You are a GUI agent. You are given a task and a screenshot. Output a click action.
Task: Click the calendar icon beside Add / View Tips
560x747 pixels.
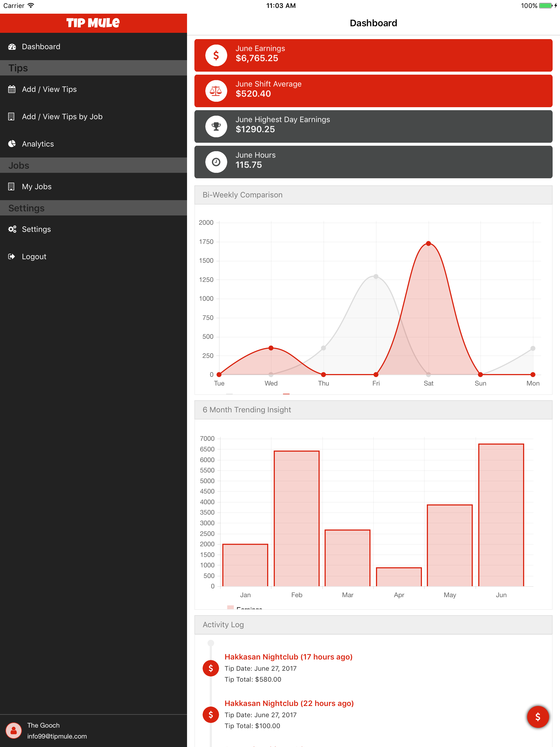pos(12,89)
